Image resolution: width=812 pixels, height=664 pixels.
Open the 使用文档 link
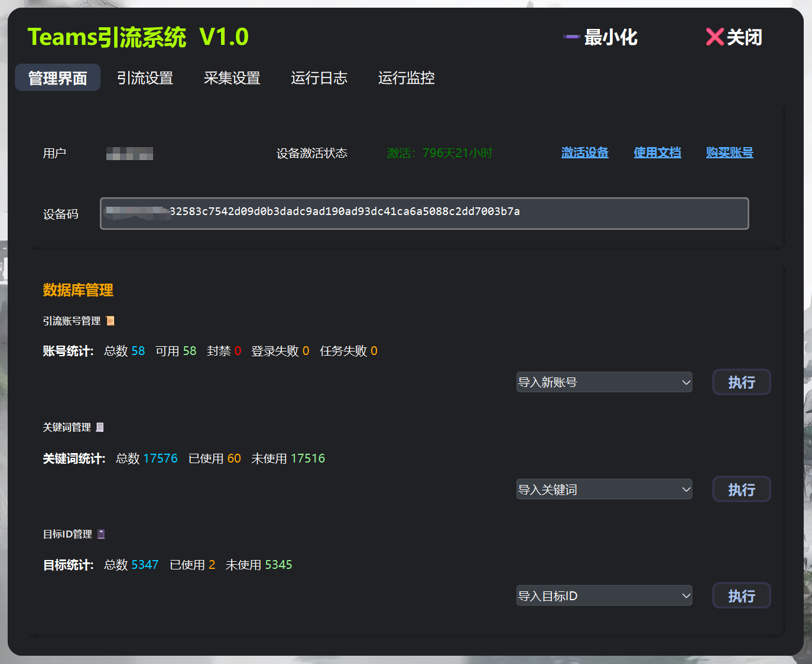[x=657, y=152]
